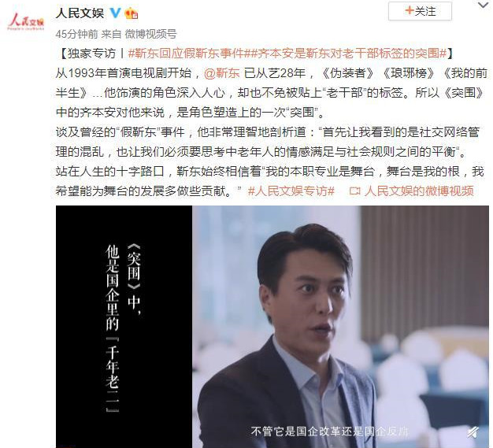Follow the account with +关注 button
The width and height of the screenshot is (493, 448).
(420, 11)
